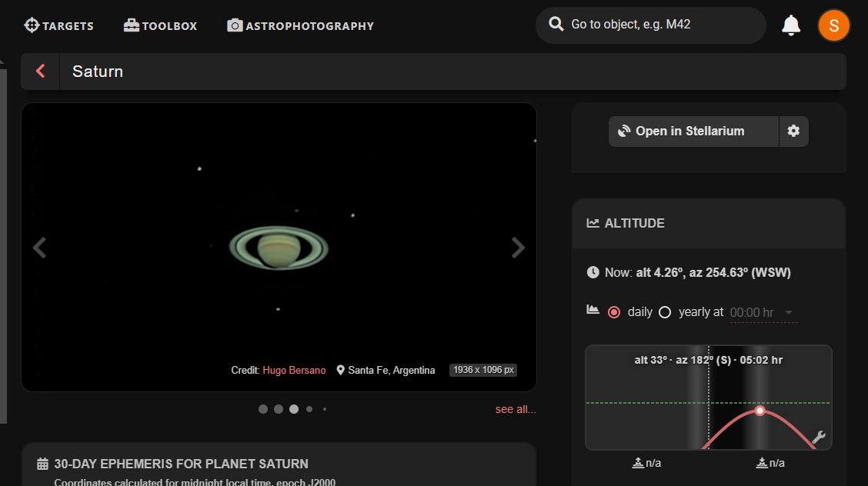This screenshot has width=868, height=486.
Task: Open the Toolbox menu
Action: pyautogui.click(x=160, y=25)
